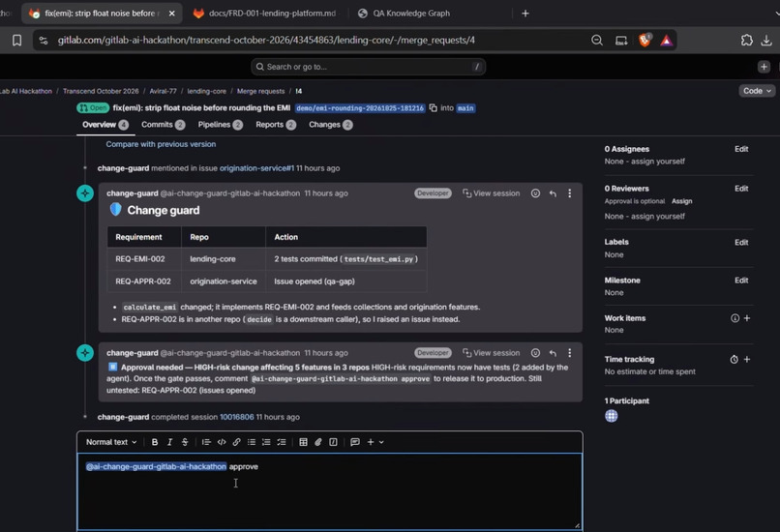
Task: Apply strikethrough formatting in the comment editor
Action: coord(185,442)
